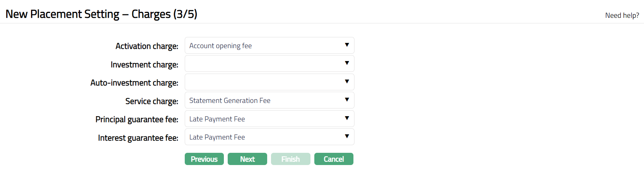
Task: Expand the Interest guarantee fee select box
Action: [x=265, y=137]
